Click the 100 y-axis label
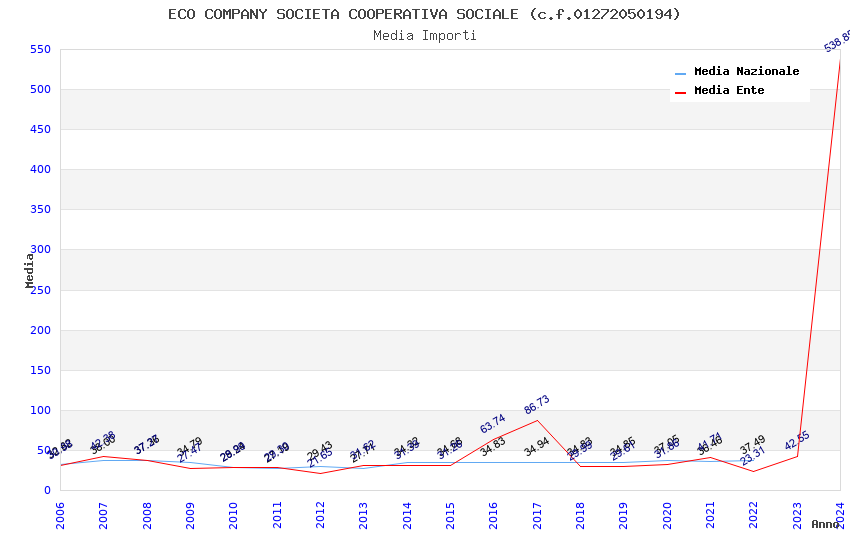Viewport: 850px width, 550px height. pyautogui.click(x=40, y=411)
